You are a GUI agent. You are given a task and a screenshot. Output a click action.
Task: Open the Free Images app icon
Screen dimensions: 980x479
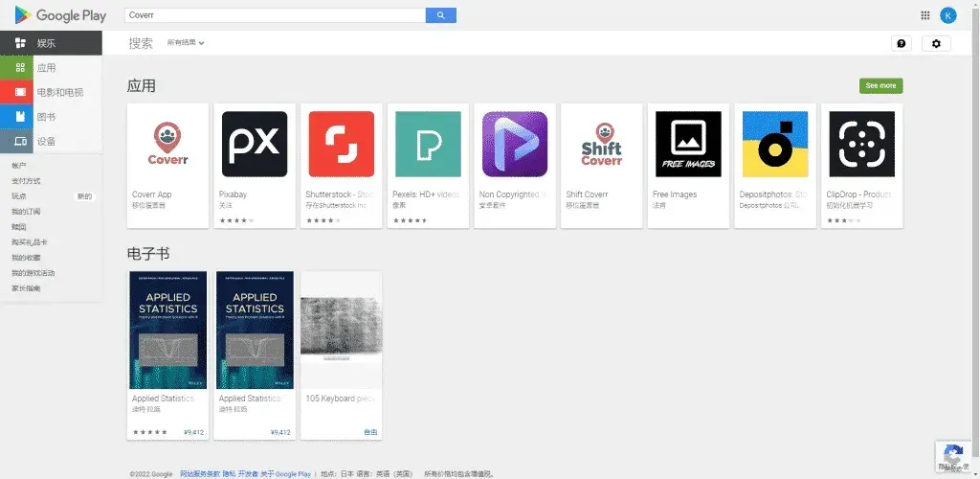688,144
